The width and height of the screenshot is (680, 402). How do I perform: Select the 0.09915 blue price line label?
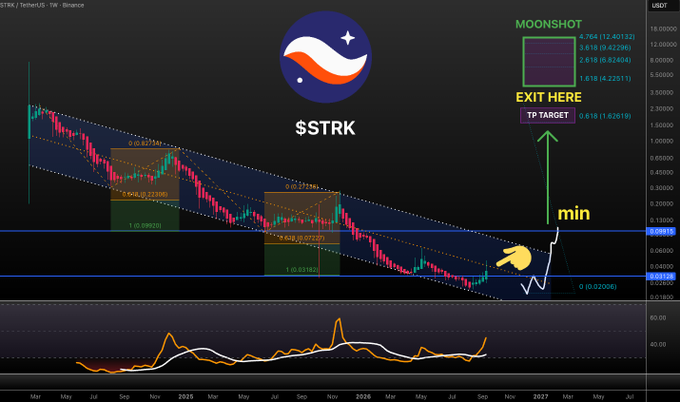(662, 232)
